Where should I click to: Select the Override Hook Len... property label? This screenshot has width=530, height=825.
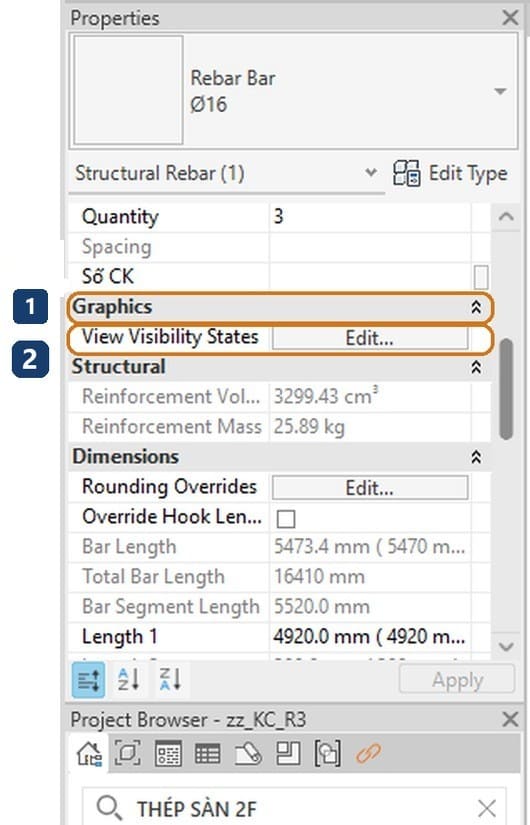(172, 517)
